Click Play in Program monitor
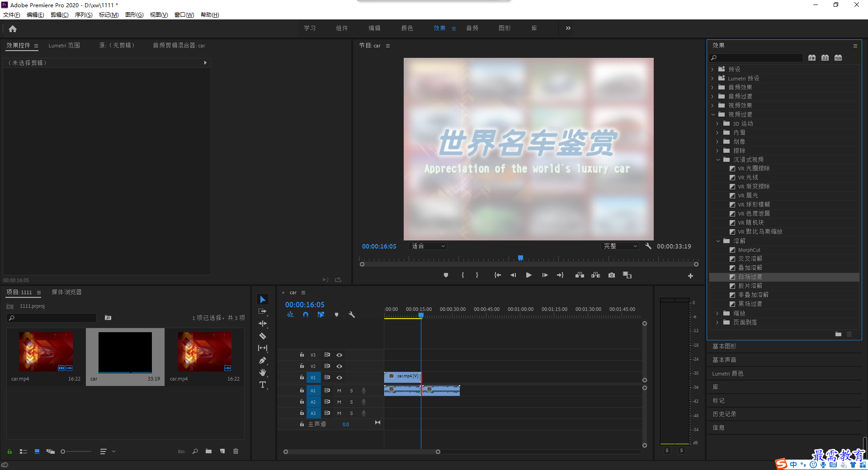This screenshot has width=868, height=470. (528, 275)
